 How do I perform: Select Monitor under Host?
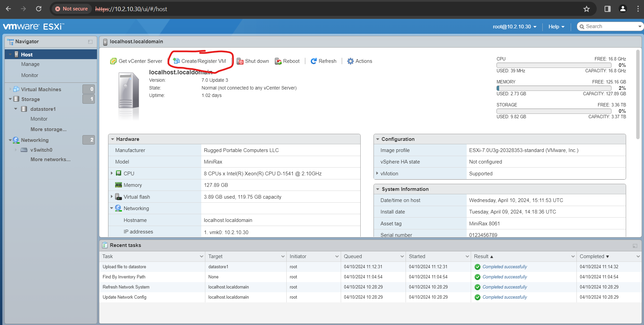(x=30, y=75)
